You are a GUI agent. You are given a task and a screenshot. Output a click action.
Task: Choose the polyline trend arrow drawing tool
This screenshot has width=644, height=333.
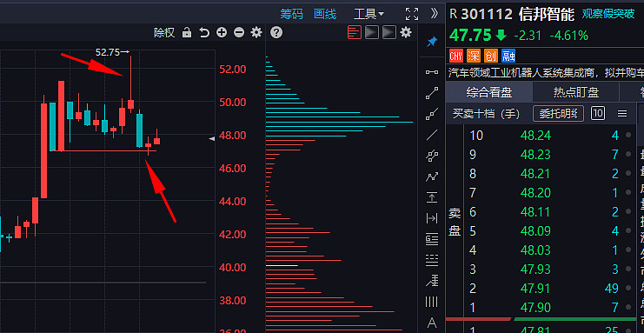(432, 176)
